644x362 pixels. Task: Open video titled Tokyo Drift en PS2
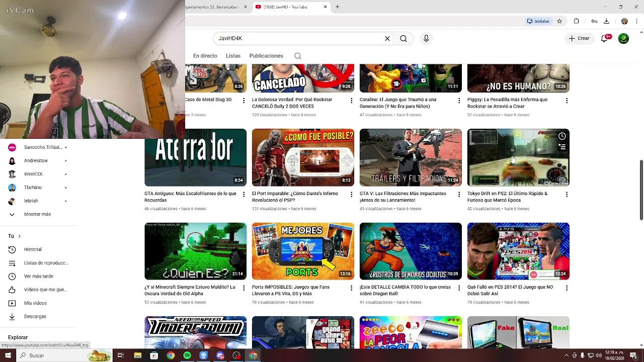click(507, 197)
